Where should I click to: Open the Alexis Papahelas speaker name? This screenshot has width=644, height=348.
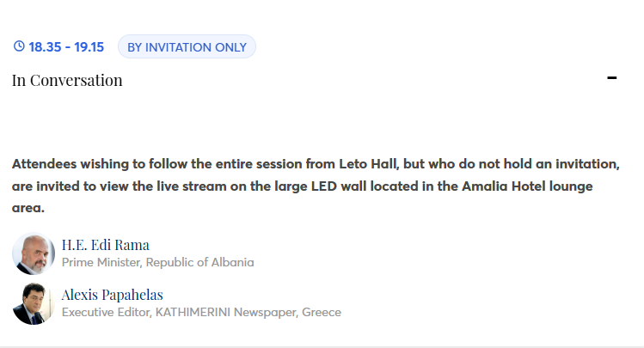pyautogui.click(x=112, y=295)
